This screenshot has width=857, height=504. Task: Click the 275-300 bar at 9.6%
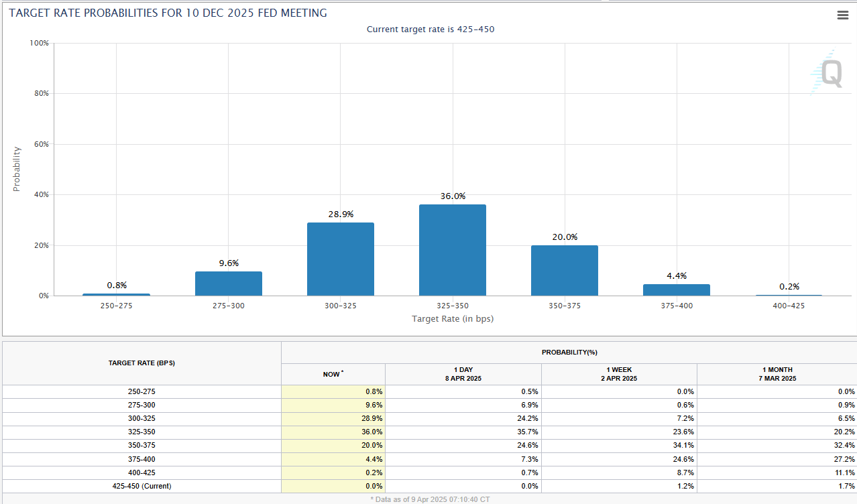(x=228, y=283)
